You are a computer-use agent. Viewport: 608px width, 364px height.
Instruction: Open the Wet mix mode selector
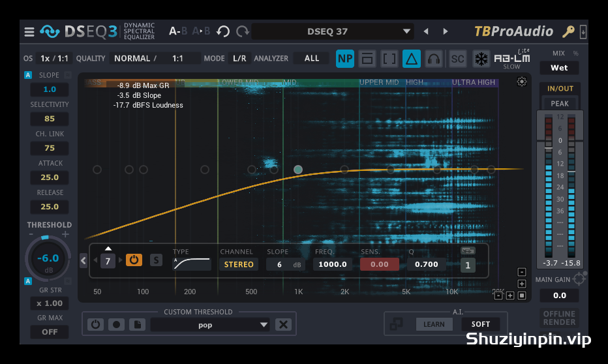559,68
